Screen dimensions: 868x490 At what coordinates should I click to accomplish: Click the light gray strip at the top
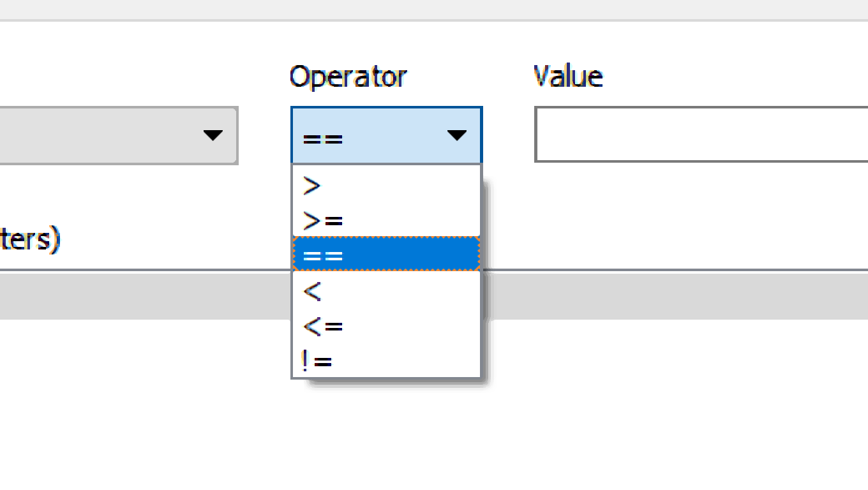pos(434,9)
